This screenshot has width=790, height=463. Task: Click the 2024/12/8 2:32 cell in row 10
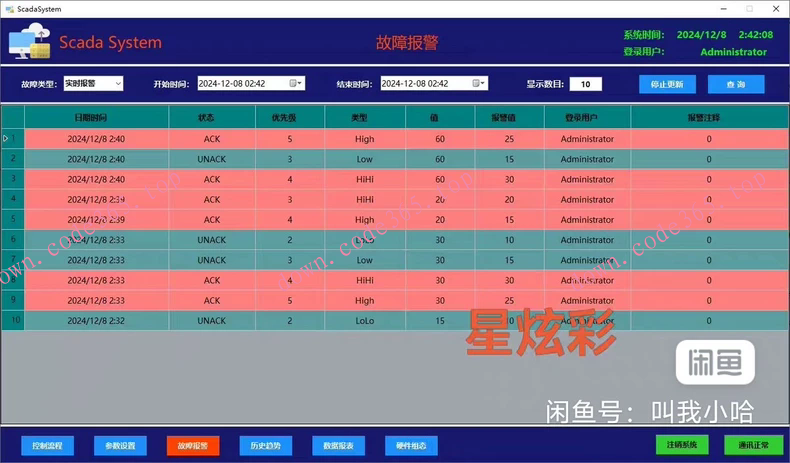96,320
